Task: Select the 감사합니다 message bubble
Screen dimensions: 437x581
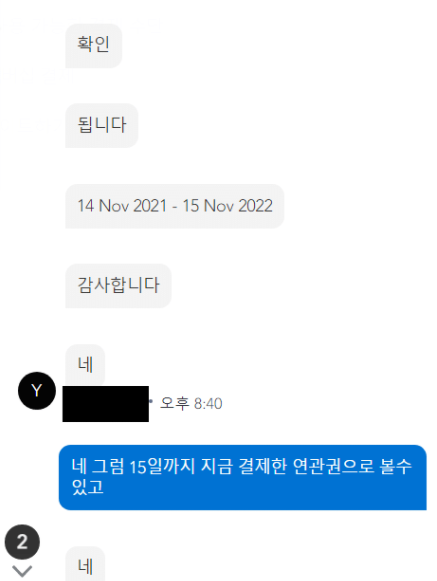Action: (119, 286)
